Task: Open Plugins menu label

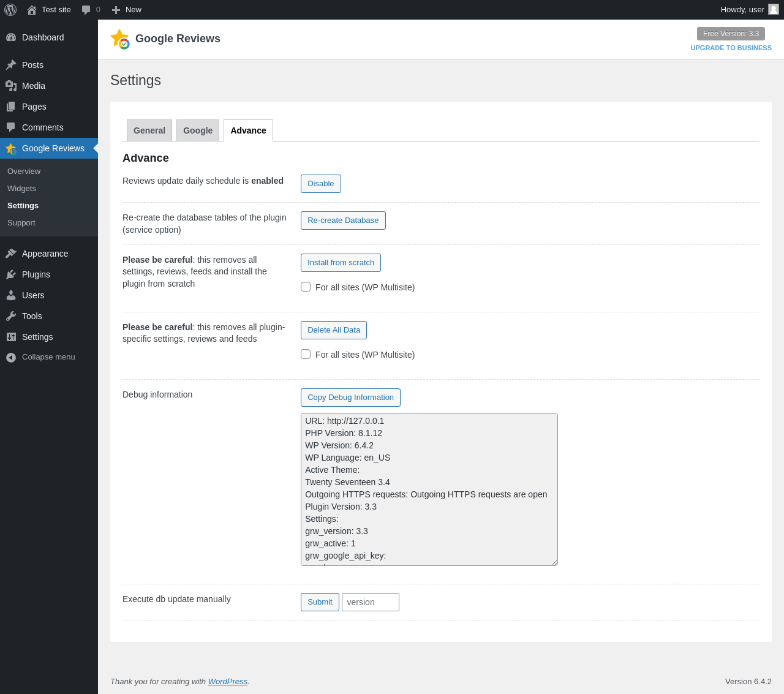Action: pos(36,274)
